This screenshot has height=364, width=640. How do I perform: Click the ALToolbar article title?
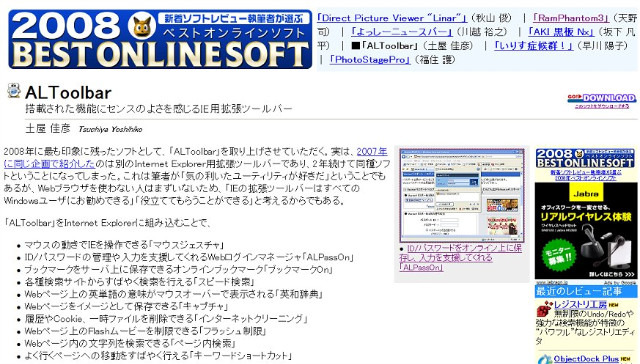(x=68, y=93)
